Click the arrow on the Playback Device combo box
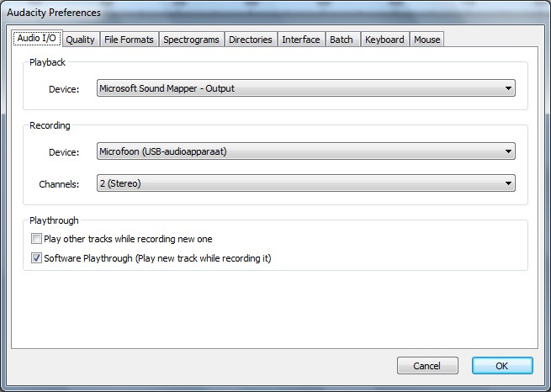The height and width of the screenshot is (392, 551). pyautogui.click(x=508, y=88)
